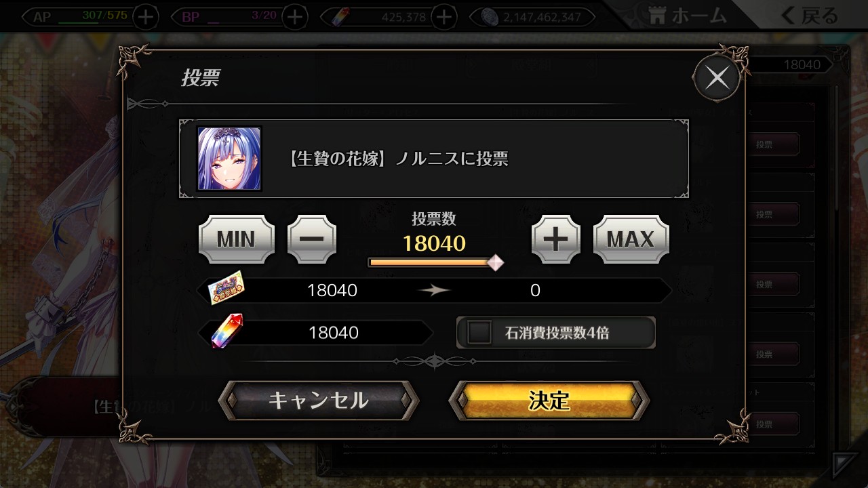The image size is (868, 488).
Task: Set votes to minimum with MIN
Action: click(x=237, y=239)
